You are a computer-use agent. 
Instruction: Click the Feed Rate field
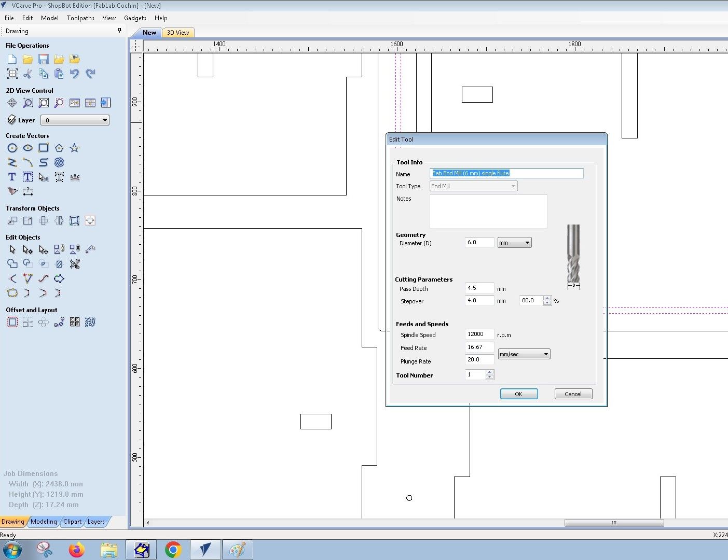[x=479, y=347]
